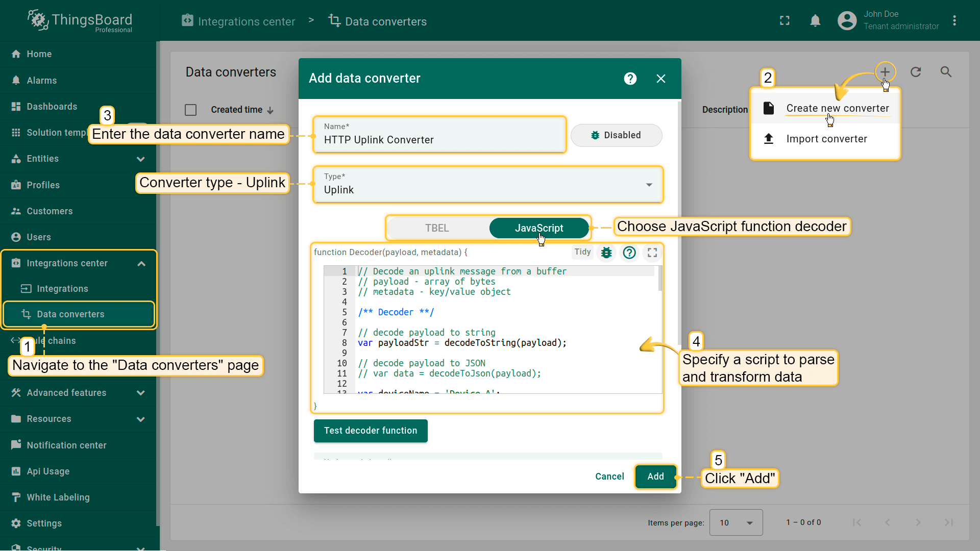Click the Test decoder function button
Screen dimensions: 980x551
point(371,431)
